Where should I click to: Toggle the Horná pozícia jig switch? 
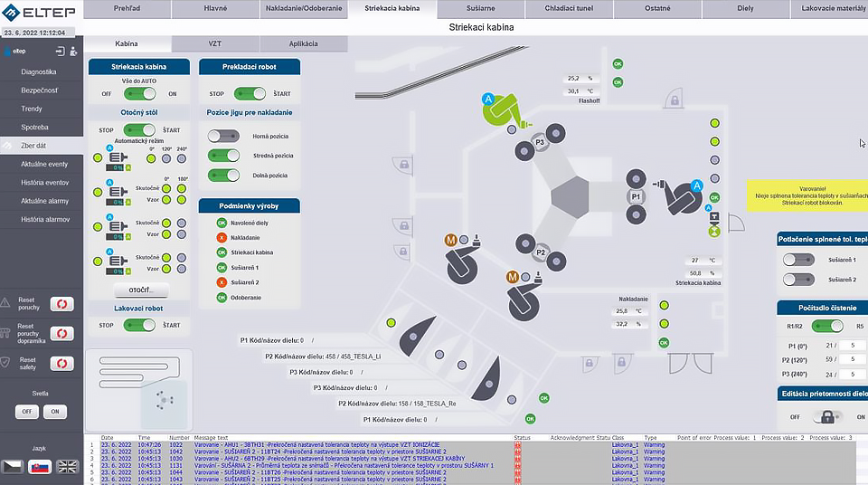pos(222,136)
